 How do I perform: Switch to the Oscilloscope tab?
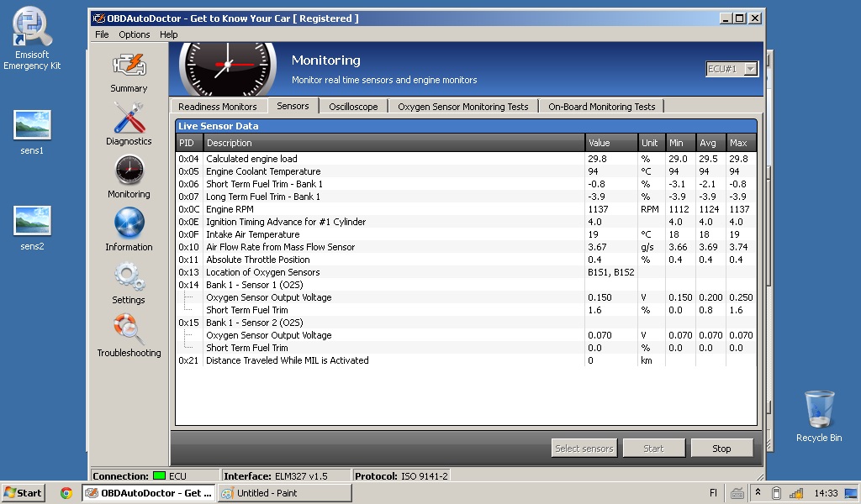(x=353, y=107)
